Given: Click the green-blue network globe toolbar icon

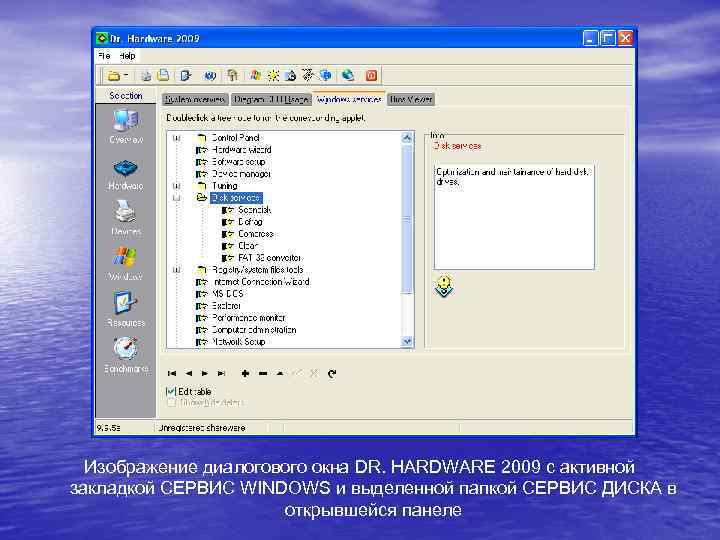Looking at the screenshot, I should click(348, 75).
